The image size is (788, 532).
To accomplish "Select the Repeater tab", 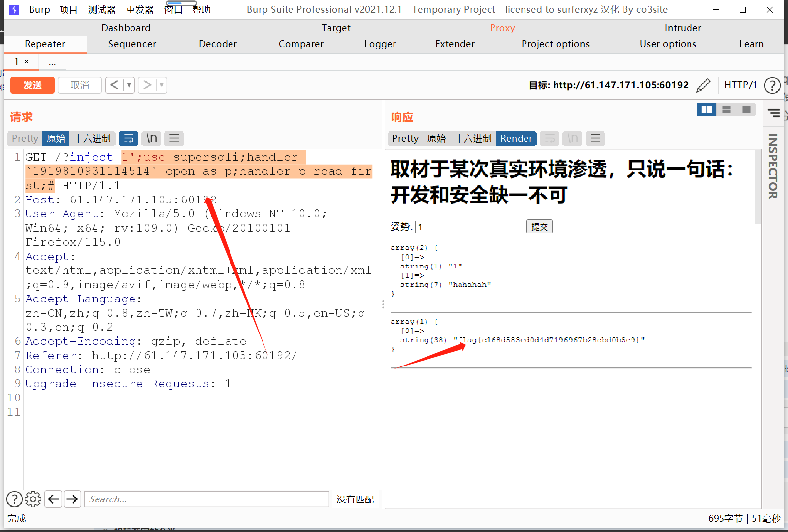I will (x=45, y=44).
